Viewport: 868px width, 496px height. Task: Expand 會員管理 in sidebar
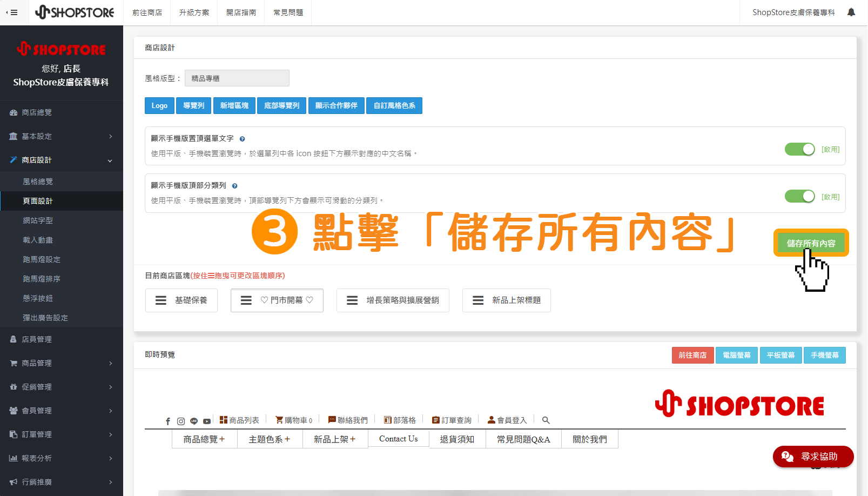click(x=62, y=411)
